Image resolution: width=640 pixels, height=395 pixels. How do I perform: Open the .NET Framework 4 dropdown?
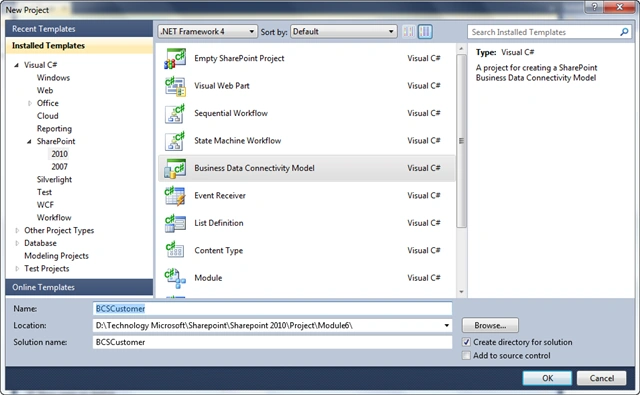click(x=207, y=31)
